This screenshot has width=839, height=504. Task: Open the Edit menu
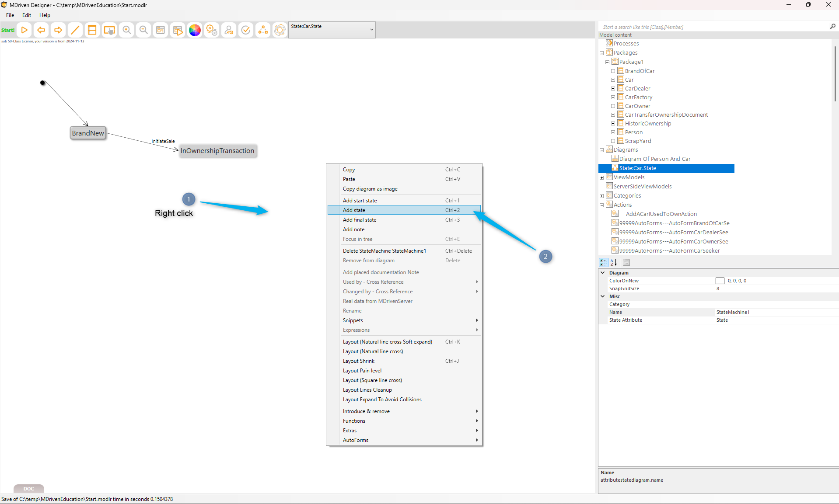(27, 15)
